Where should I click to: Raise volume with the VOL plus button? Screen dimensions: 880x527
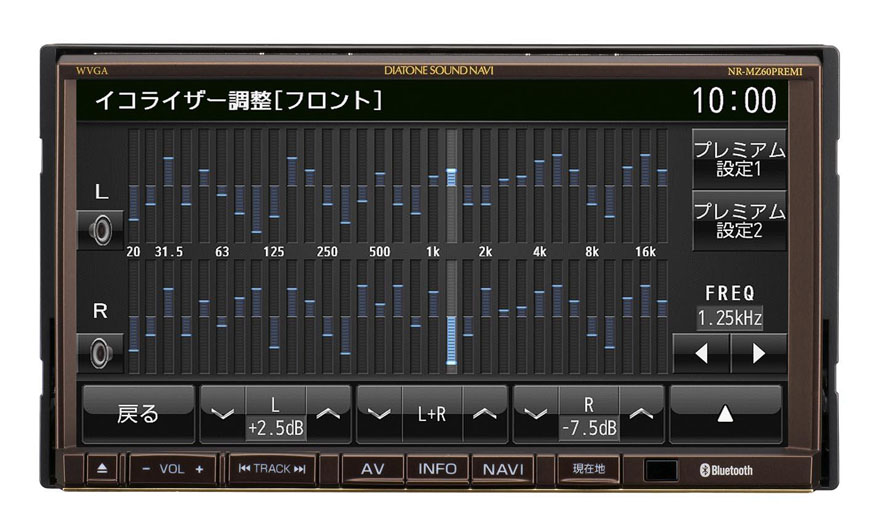click(x=199, y=469)
